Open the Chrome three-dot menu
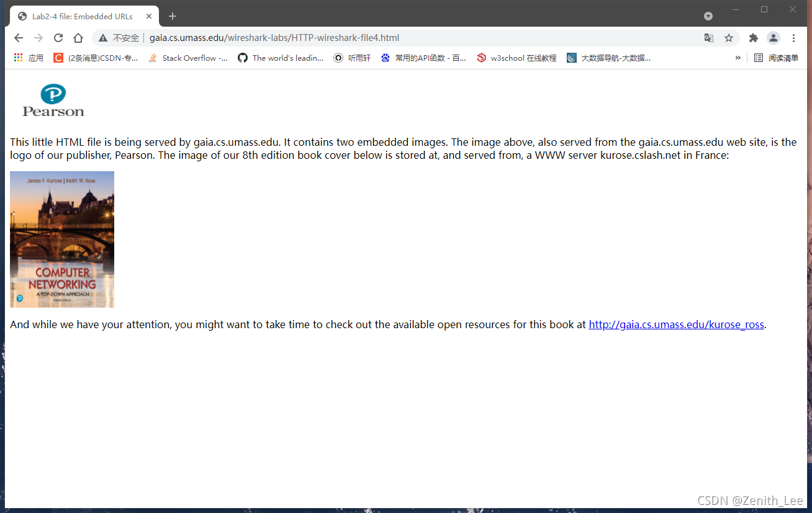 [793, 38]
